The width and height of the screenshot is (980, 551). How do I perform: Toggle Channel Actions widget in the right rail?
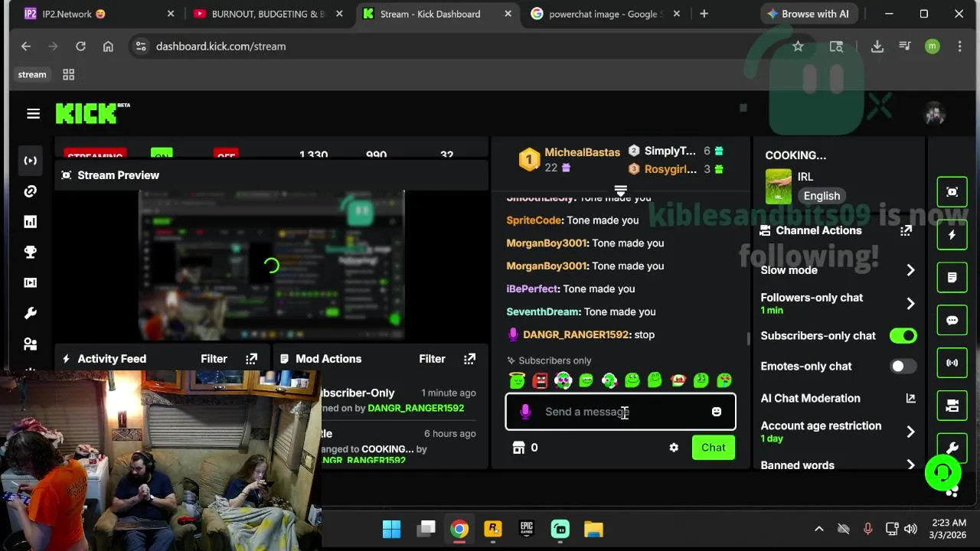point(952,406)
